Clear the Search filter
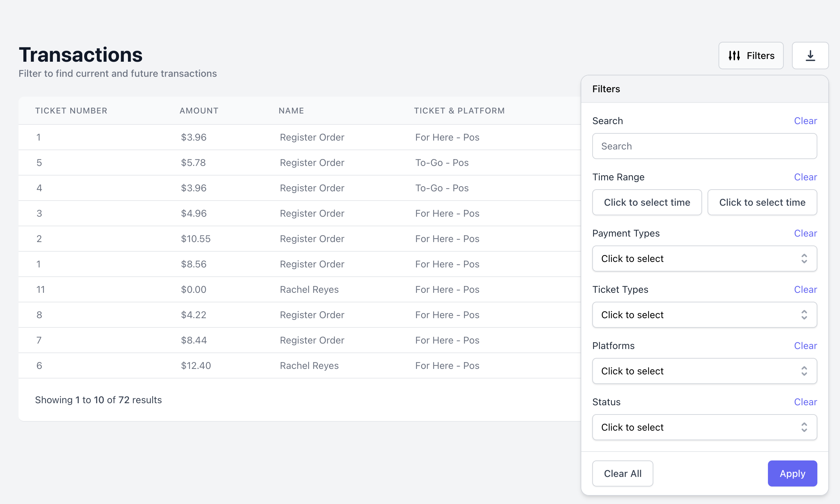This screenshot has height=504, width=840. click(x=805, y=121)
